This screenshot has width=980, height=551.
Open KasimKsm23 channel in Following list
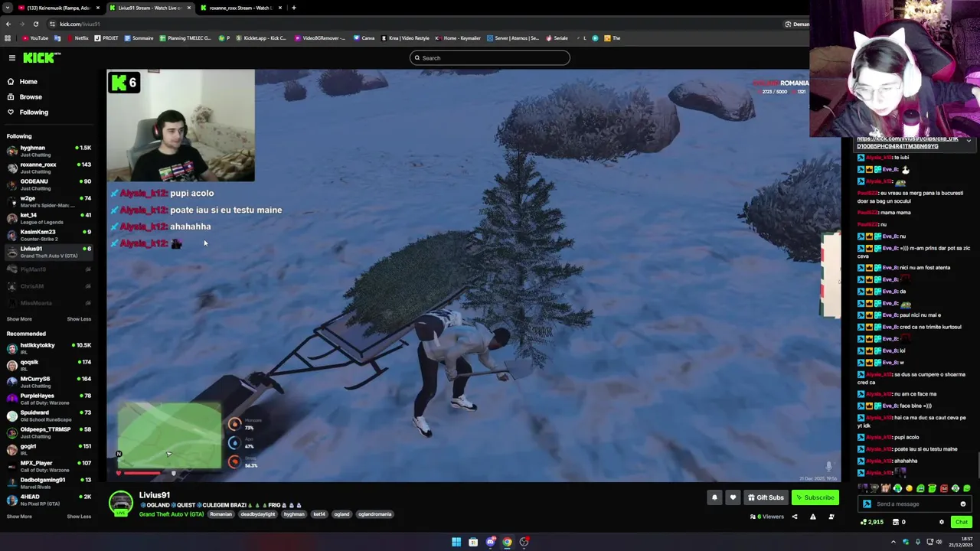[x=47, y=235]
